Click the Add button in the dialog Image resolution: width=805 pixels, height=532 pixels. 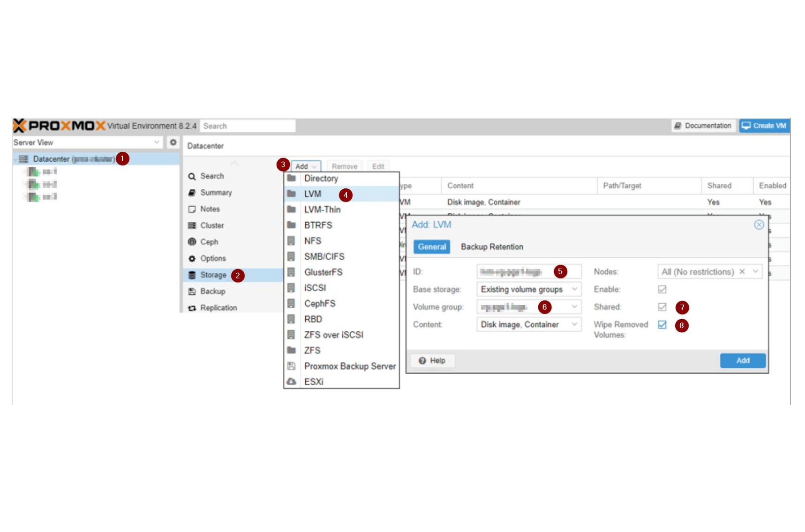(743, 360)
